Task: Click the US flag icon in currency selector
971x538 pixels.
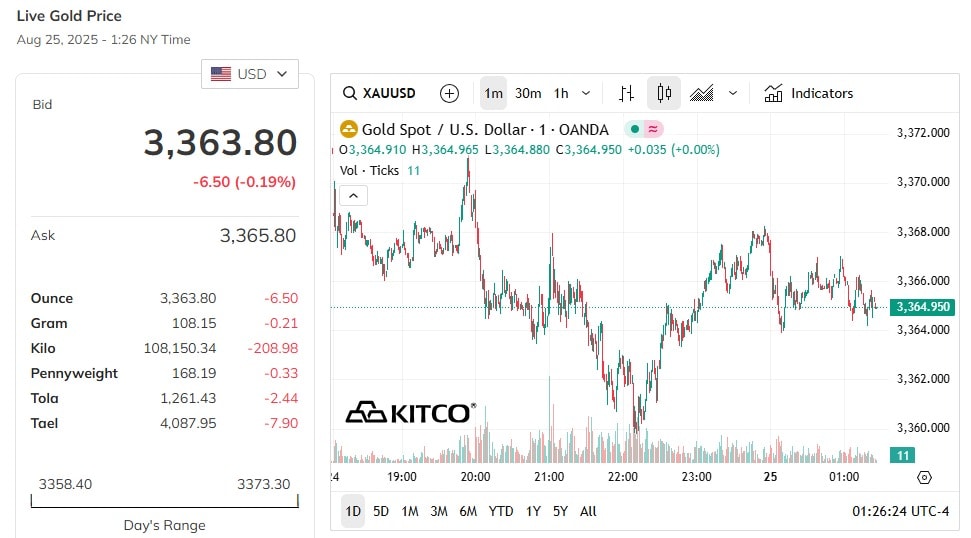Action: pyautogui.click(x=221, y=74)
